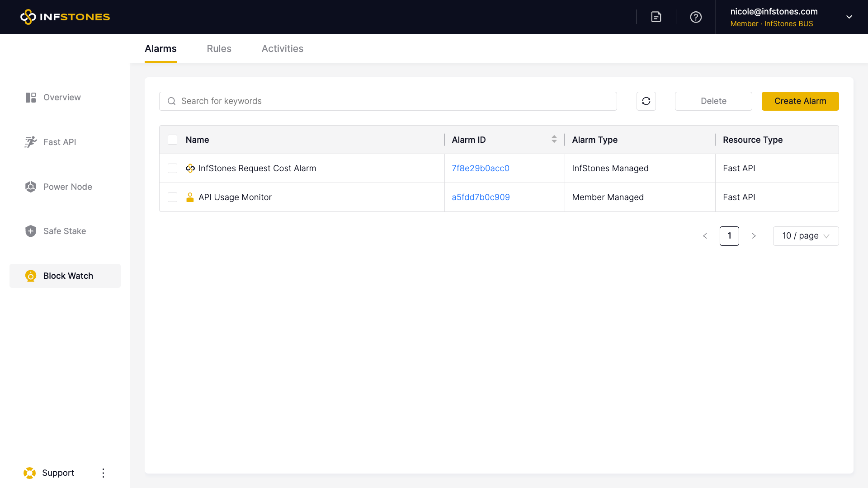Image resolution: width=868 pixels, height=488 pixels.
Task: Switch to the Rules tab
Action: (219, 49)
